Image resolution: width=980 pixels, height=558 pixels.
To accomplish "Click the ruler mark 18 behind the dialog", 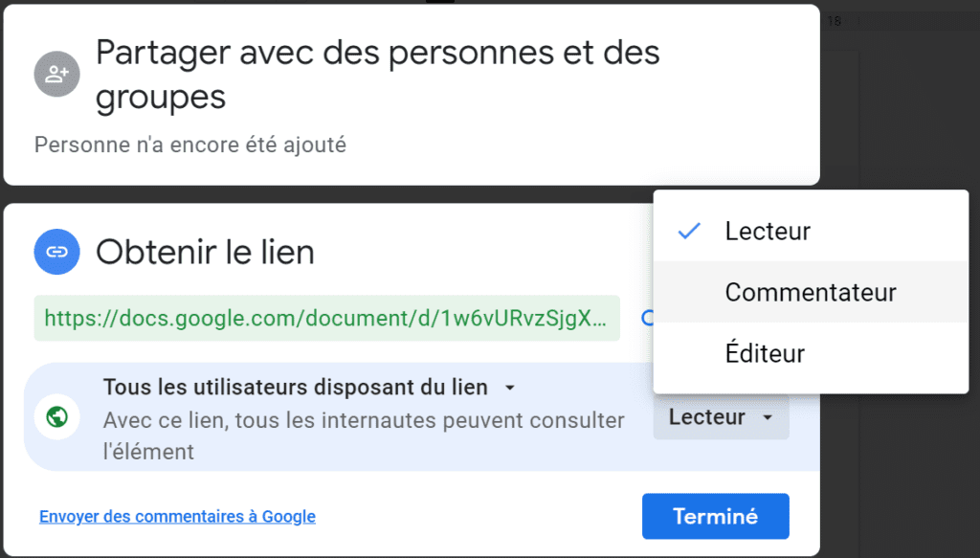I will click(x=835, y=21).
